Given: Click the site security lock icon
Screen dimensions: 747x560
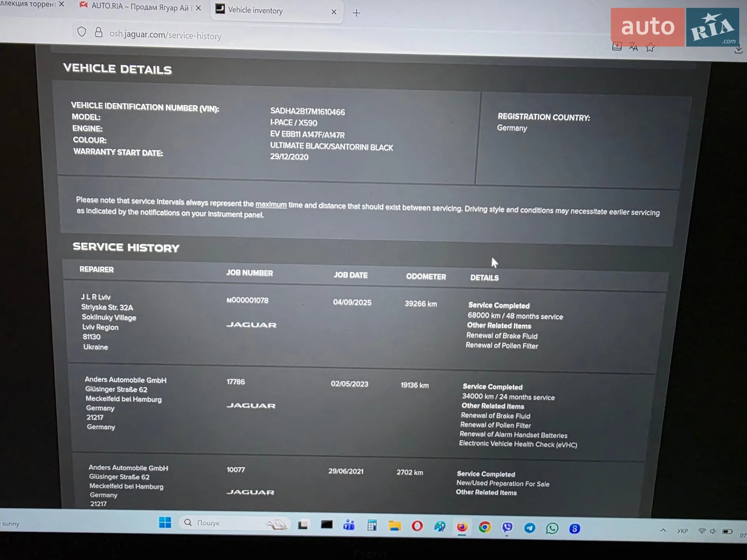Looking at the screenshot, I should coord(99,32).
